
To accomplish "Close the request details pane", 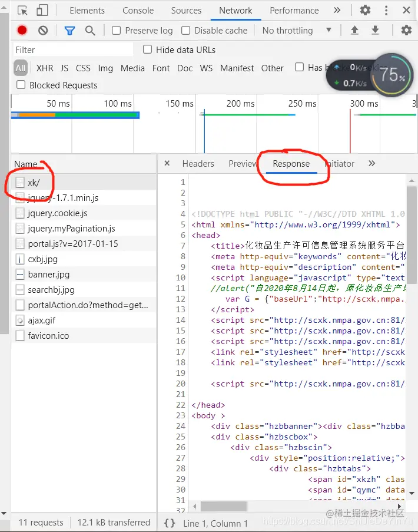I will [167, 163].
